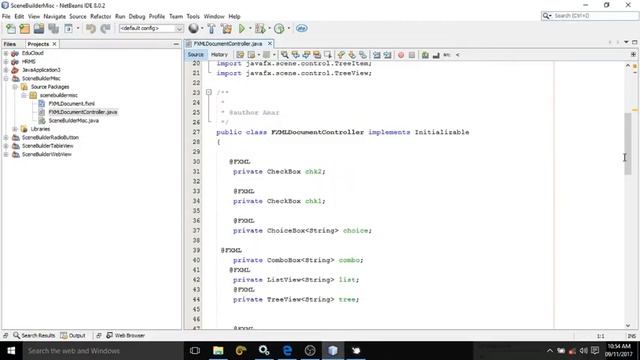Start macro recording with red circle
This screenshot has height=360, width=640.
[401, 55]
